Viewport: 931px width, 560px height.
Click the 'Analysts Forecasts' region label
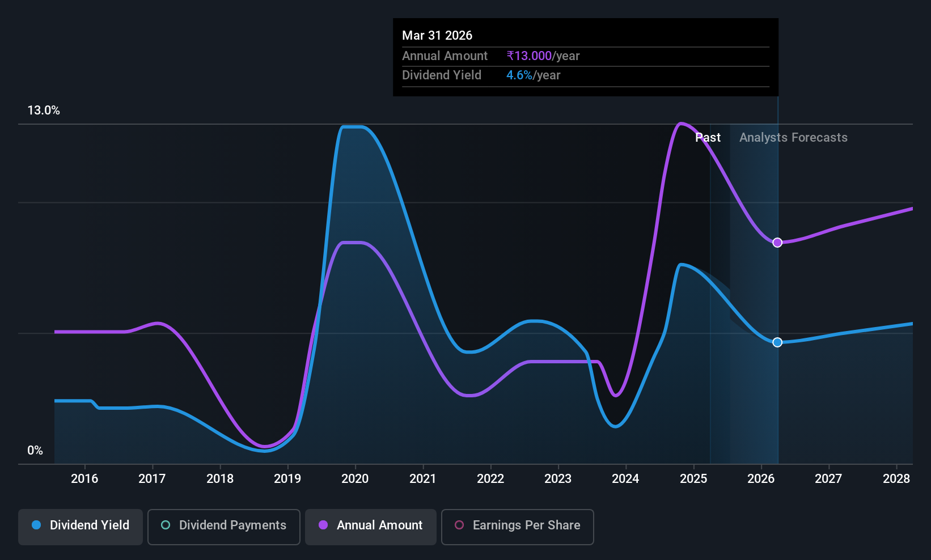[x=793, y=138]
